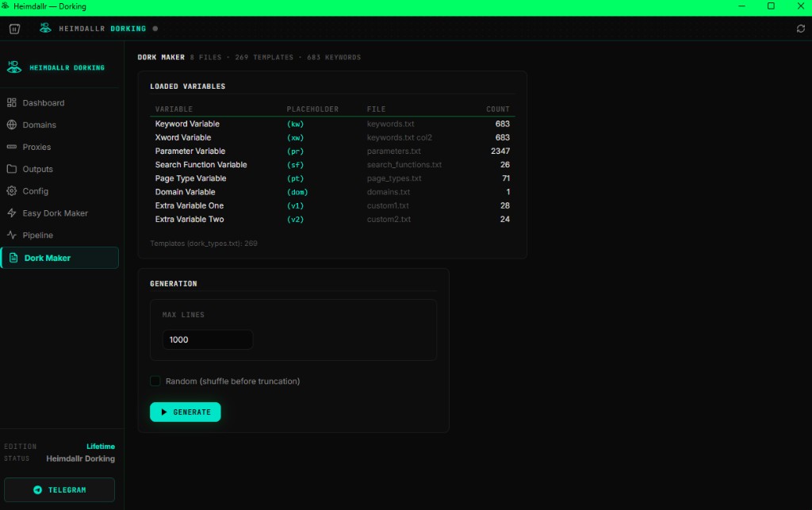Click the Page Type Variable row name

(190, 178)
